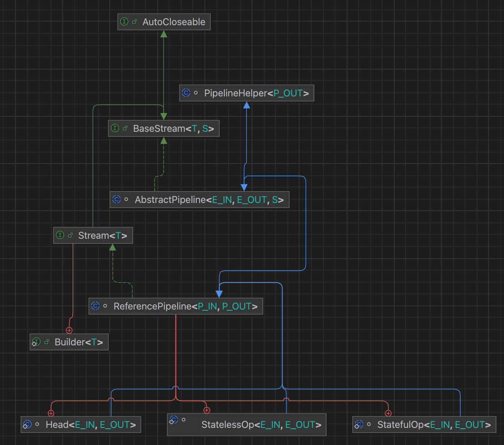Click the padlock icon on Stream<T> node

pyautogui.click(x=69, y=235)
